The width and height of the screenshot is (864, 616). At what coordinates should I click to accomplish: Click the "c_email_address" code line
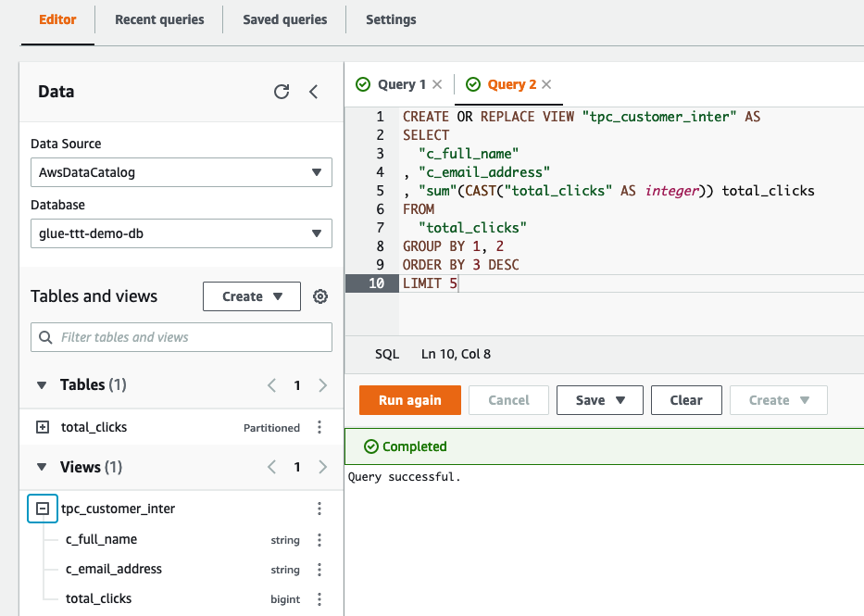(x=477, y=172)
